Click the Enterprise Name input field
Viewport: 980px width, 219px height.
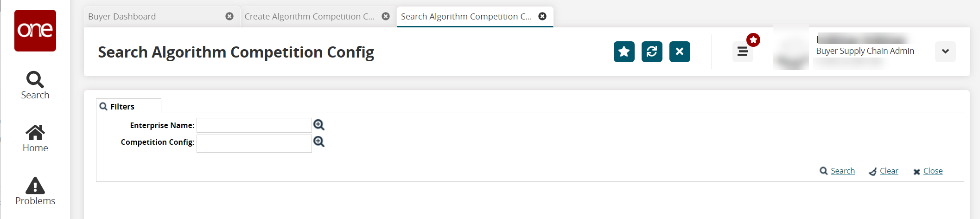pyautogui.click(x=254, y=125)
